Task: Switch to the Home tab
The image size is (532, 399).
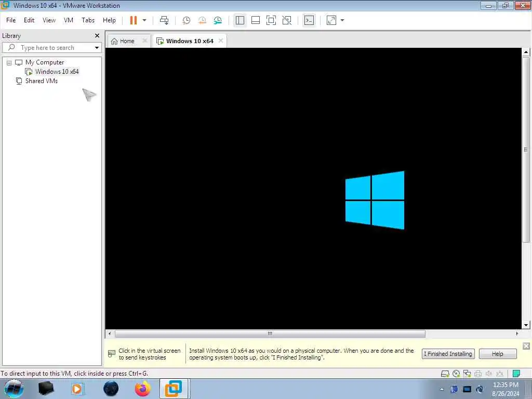Action: pos(127,41)
